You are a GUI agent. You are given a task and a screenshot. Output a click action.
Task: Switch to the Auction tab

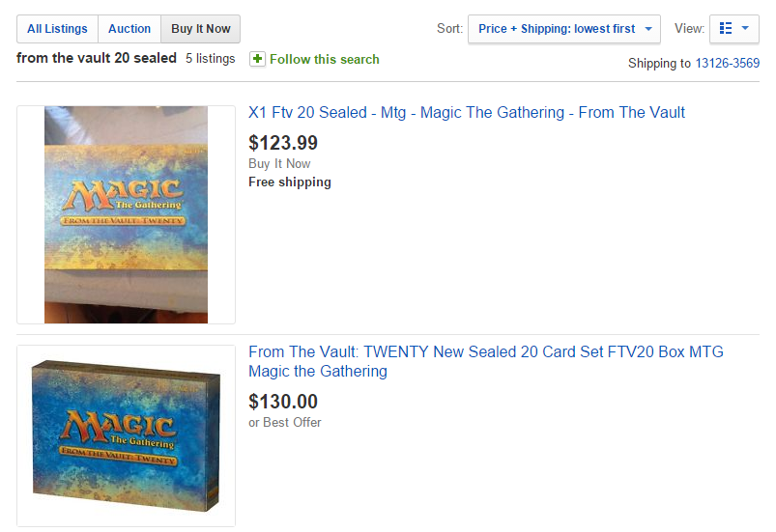click(x=129, y=29)
